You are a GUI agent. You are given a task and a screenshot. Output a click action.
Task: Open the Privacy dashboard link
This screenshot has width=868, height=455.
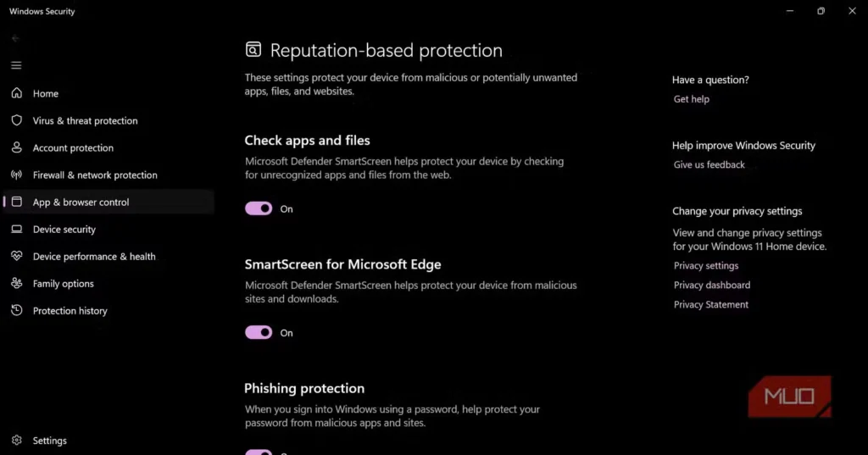click(x=711, y=285)
